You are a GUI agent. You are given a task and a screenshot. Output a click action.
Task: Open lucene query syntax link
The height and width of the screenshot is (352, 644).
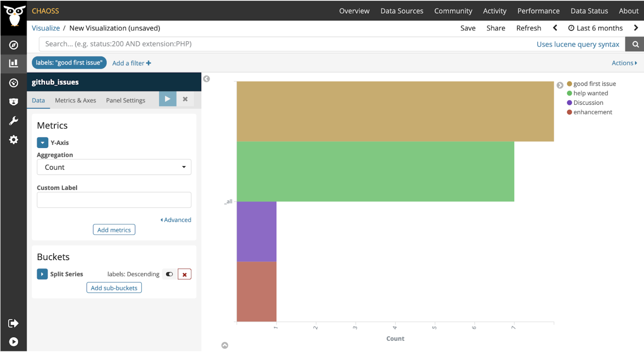tap(578, 44)
